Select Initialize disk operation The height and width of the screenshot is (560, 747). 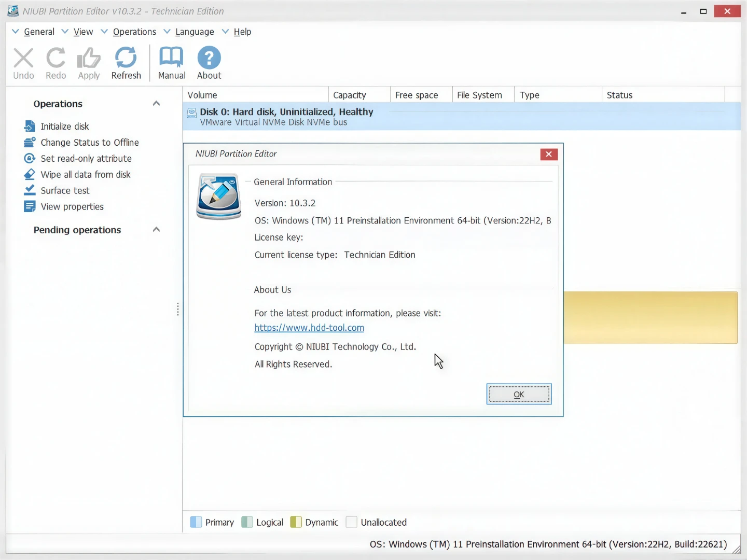pyautogui.click(x=65, y=126)
